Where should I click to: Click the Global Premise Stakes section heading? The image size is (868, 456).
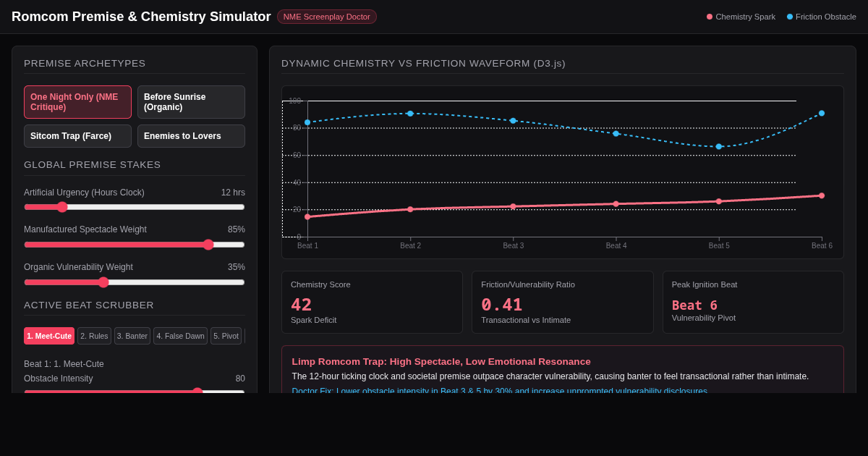click(x=93, y=165)
